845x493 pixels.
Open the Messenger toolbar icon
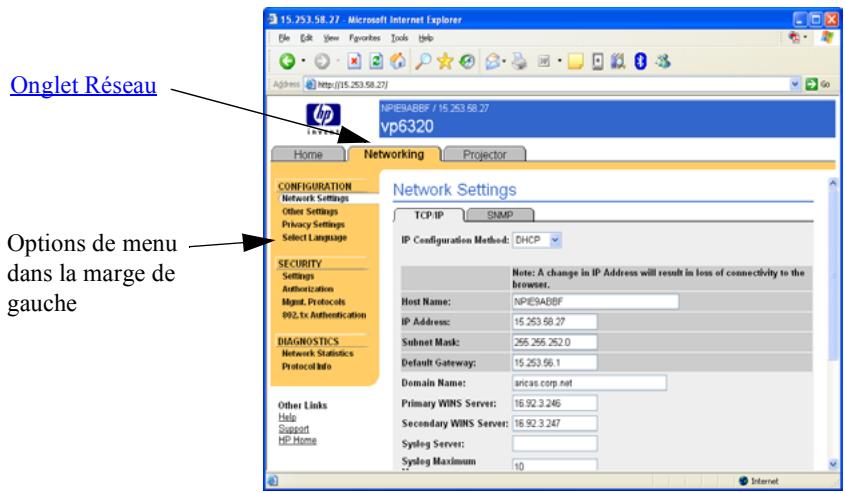[663, 61]
